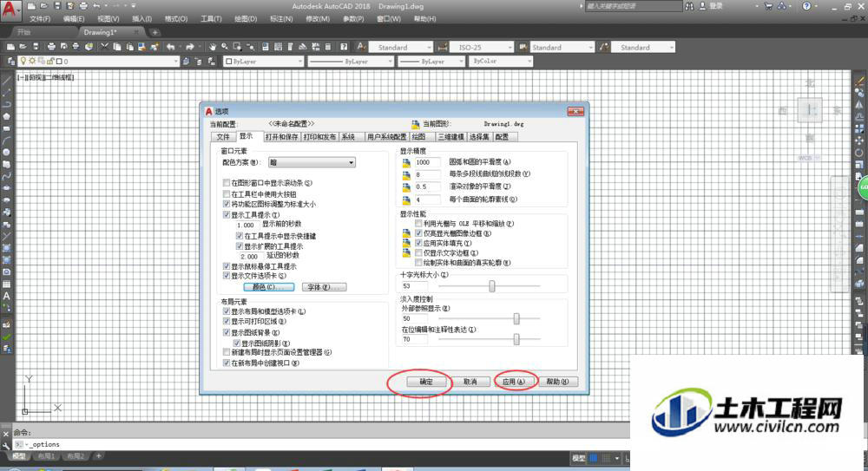The width and height of the screenshot is (868, 471).
Task: Click the 取消 Cancel button
Action: point(470,382)
